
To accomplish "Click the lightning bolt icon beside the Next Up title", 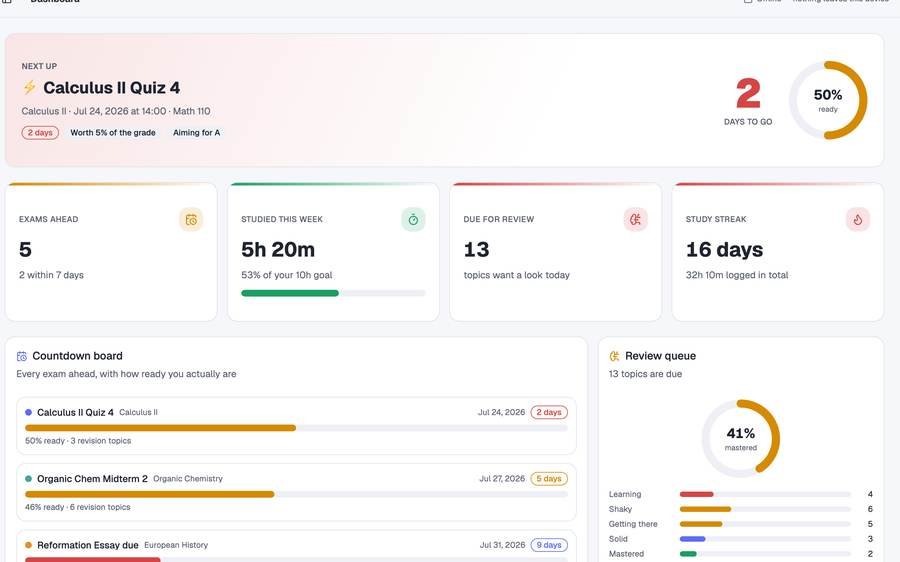I will coord(29,87).
